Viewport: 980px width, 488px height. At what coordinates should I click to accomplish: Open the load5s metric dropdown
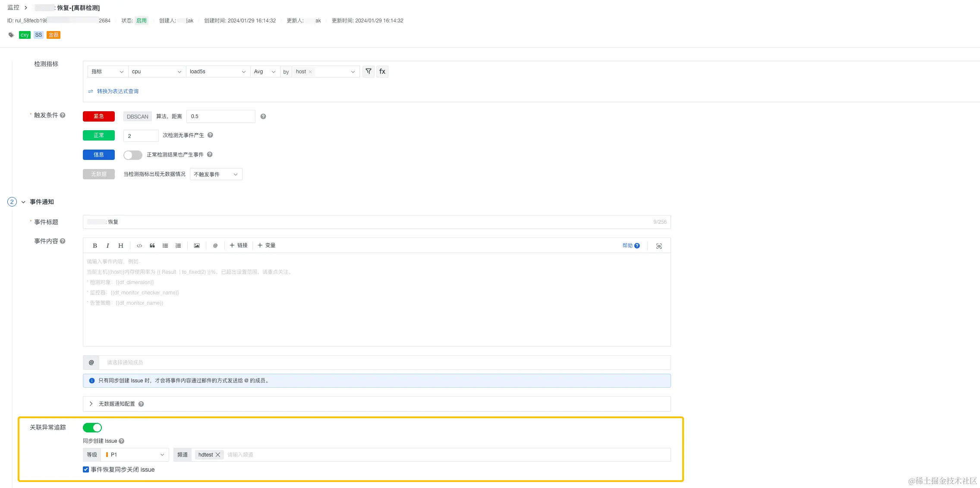[x=217, y=72]
